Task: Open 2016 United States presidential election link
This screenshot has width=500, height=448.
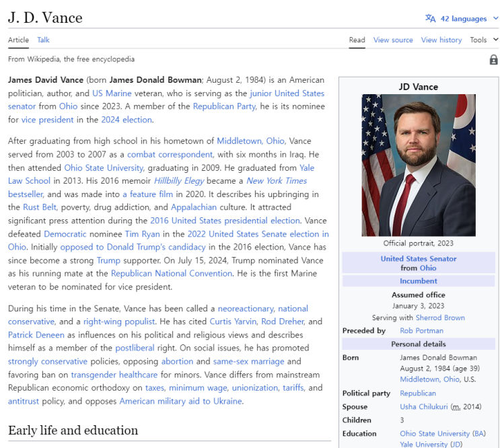Action: coord(225,221)
